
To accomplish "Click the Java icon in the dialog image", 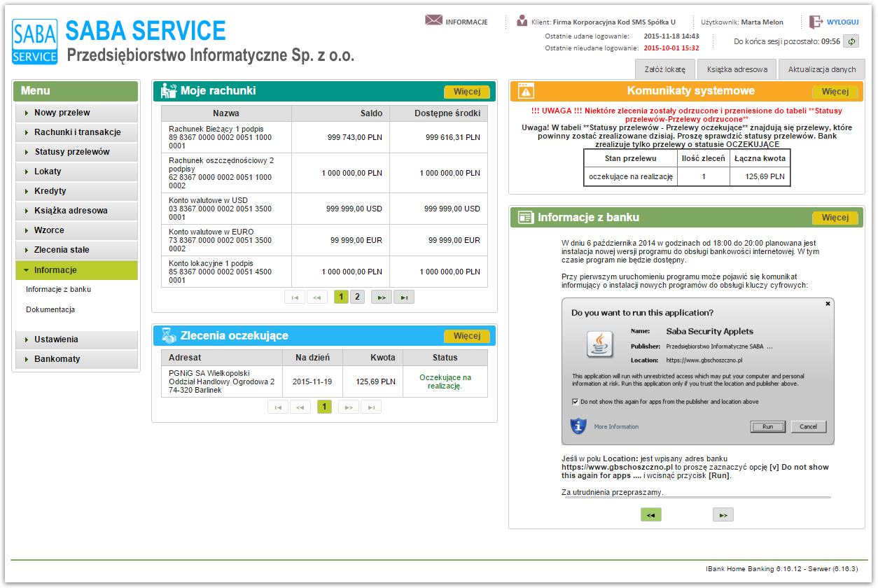I will point(601,344).
